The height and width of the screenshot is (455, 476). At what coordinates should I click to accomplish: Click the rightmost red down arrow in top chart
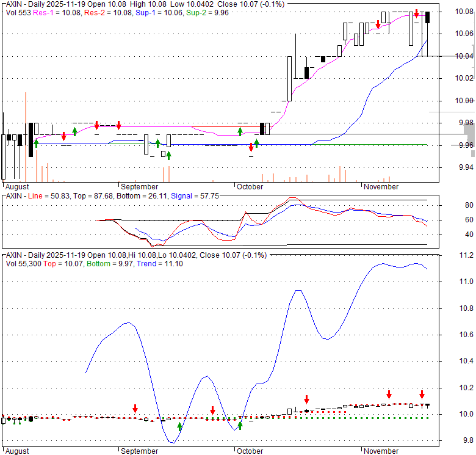[416, 13]
